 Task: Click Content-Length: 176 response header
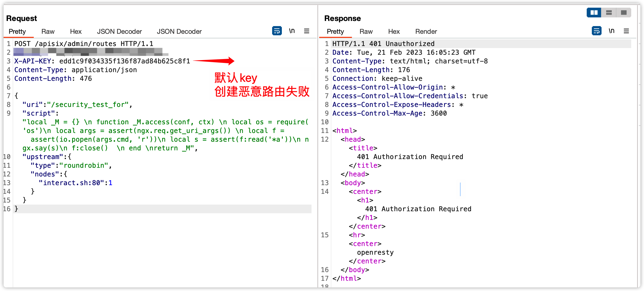click(371, 70)
